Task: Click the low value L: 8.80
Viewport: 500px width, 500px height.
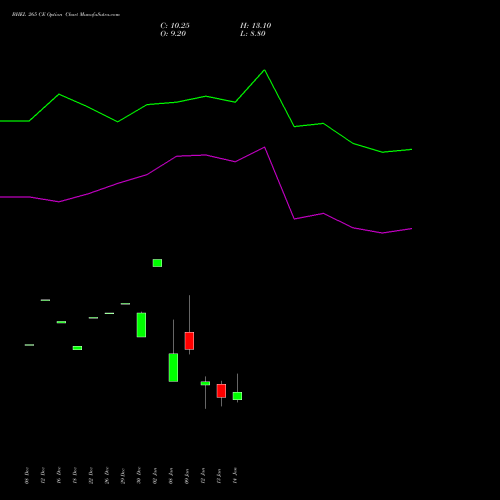Action: click(253, 34)
